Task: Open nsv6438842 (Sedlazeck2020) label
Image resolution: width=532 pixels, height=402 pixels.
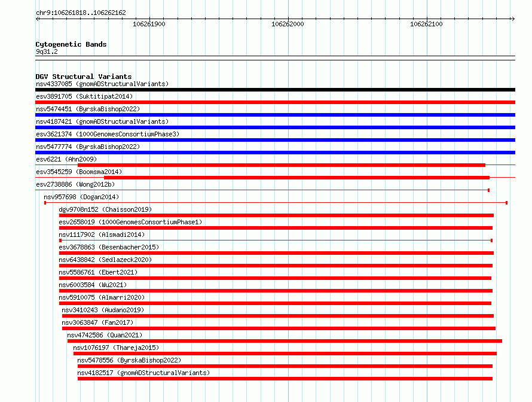Action: point(105,260)
